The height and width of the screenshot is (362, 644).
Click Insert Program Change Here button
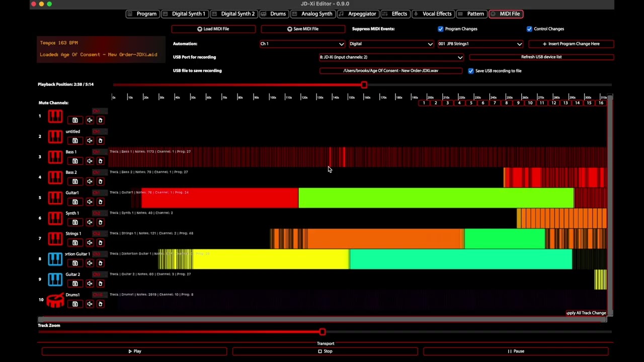[x=571, y=44]
